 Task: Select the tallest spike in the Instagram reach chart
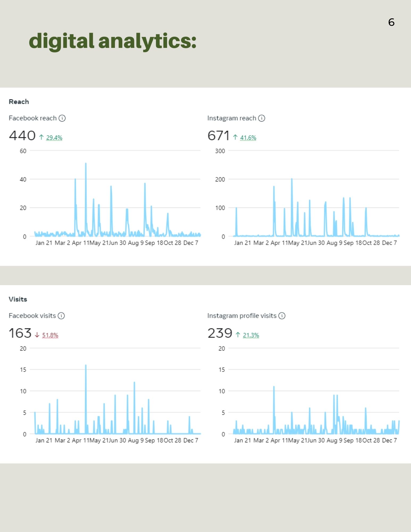pos(292,179)
